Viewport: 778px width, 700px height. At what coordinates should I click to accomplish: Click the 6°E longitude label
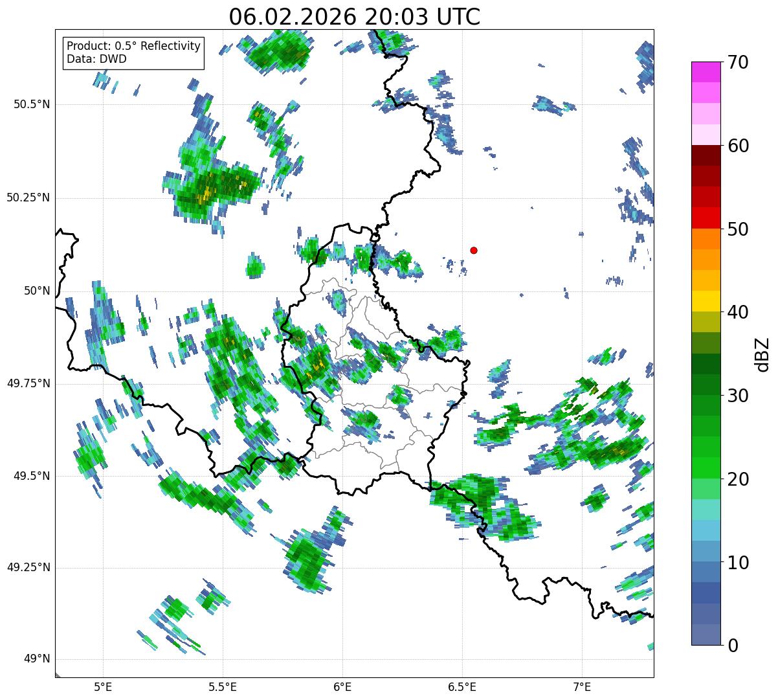(x=342, y=686)
